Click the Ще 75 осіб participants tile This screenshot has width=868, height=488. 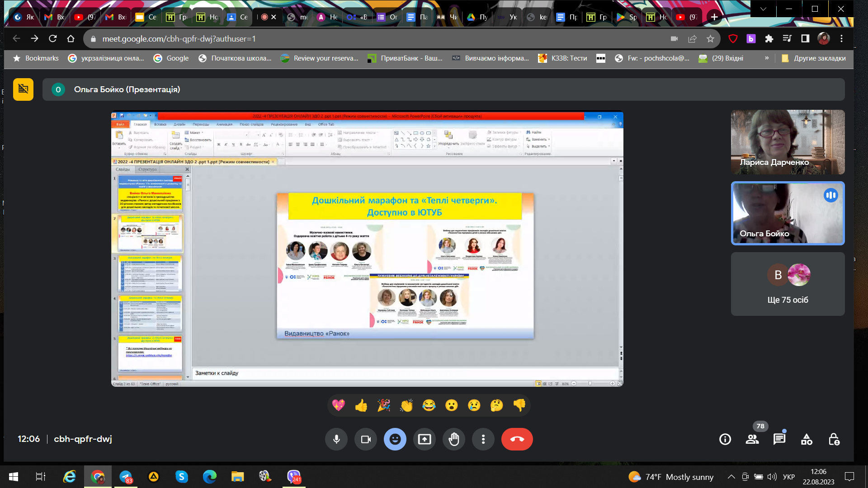click(x=788, y=284)
